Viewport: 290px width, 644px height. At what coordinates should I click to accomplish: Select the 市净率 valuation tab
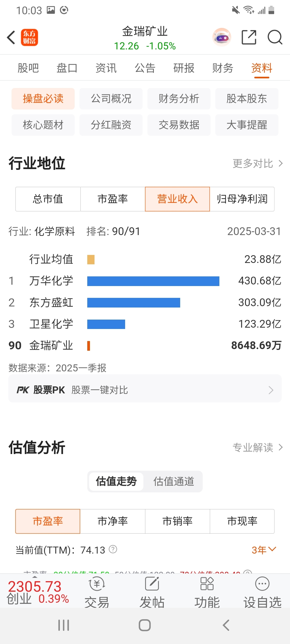coord(113,521)
